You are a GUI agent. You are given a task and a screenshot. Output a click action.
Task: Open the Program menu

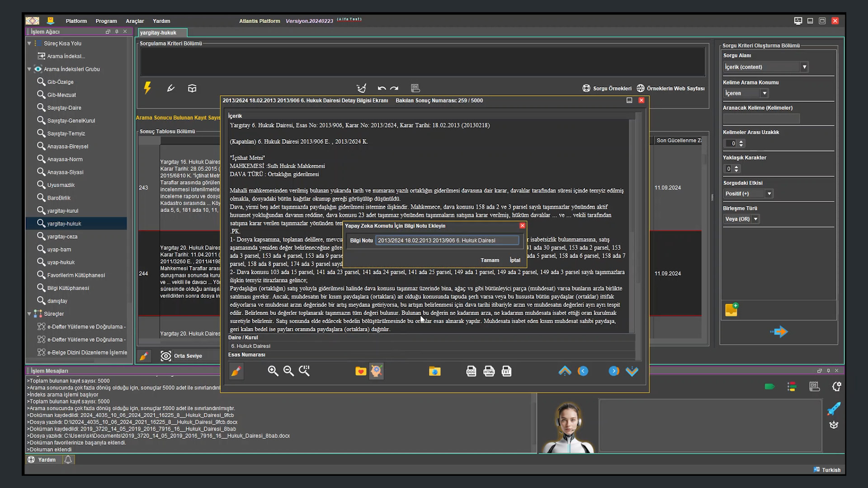106,21
